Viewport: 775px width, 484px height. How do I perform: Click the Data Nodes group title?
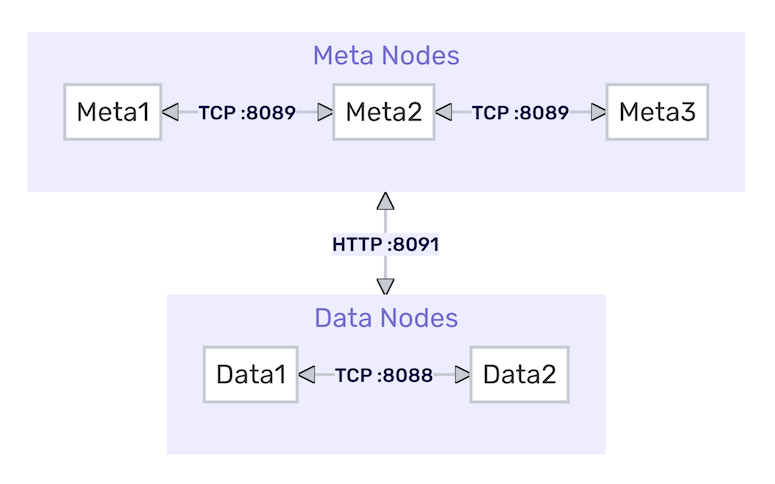coord(386,319)
